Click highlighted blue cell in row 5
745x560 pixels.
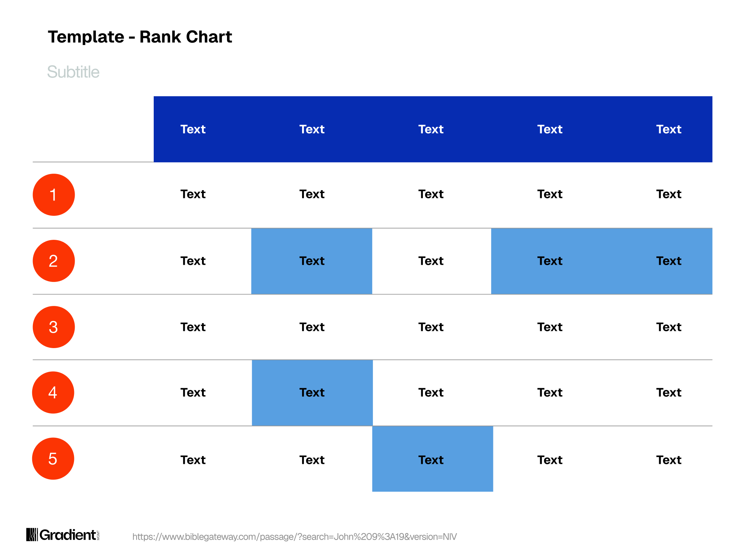click(x=433, y=459)
